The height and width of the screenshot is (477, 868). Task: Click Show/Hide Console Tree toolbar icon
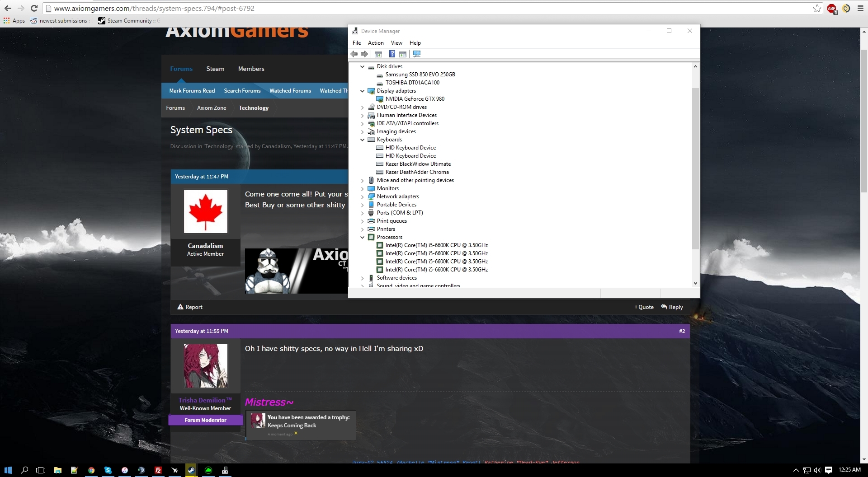click(x=378, y=54)
